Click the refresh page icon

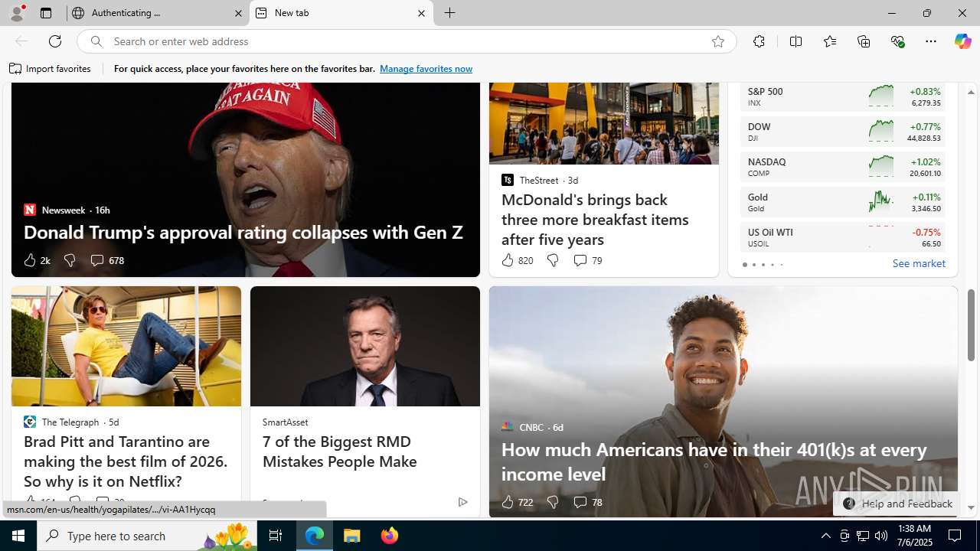click(x=55, y=41)
